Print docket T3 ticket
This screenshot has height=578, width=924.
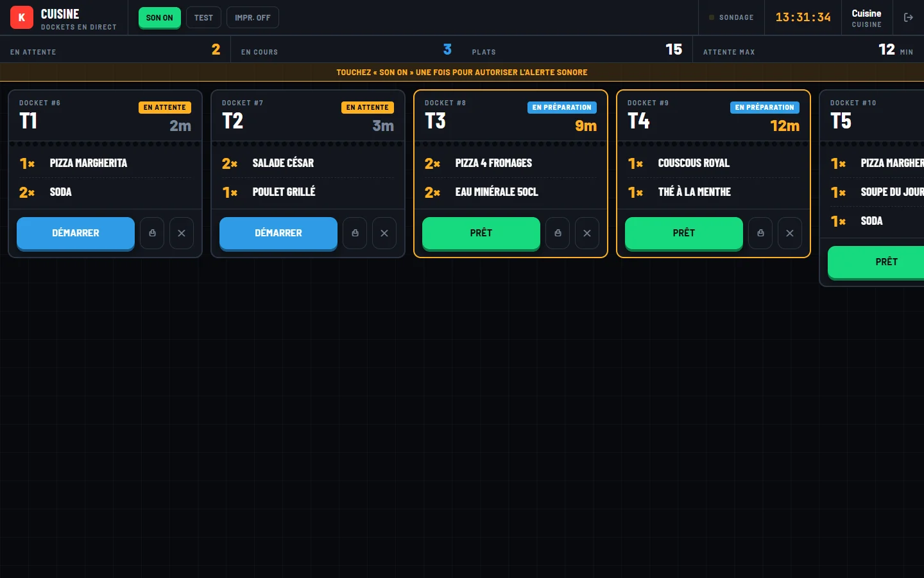pyautogui.click(x=558, y=233)
